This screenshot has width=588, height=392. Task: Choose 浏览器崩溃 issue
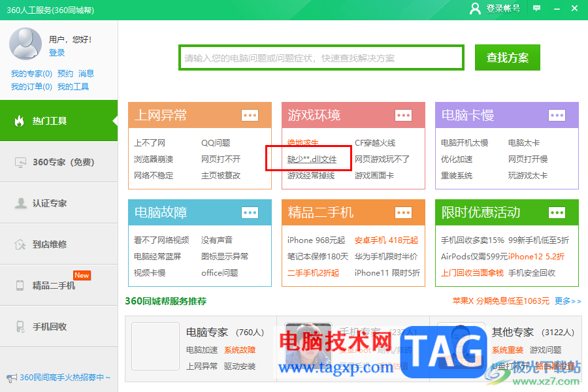point(154,159)
